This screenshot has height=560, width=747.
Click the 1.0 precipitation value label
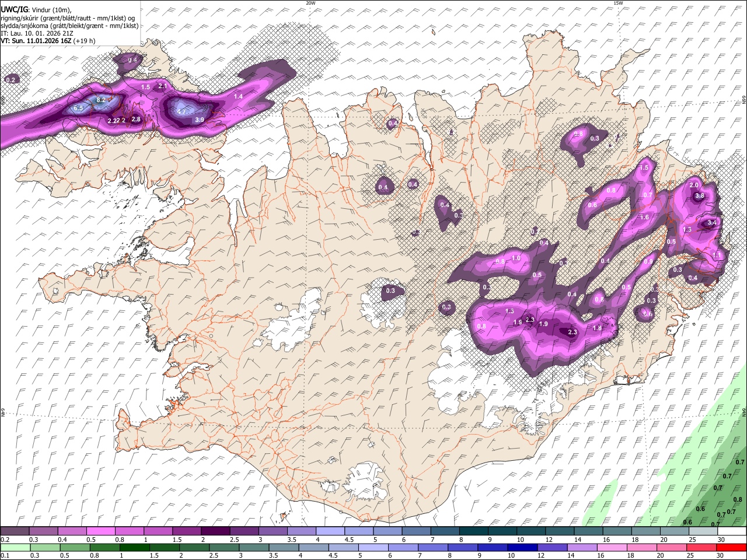[516, 258]
